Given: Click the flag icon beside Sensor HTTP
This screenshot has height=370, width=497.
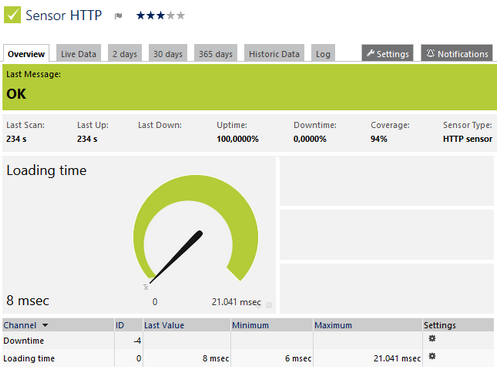Looking at the screenshot, I should pos(118,16).
